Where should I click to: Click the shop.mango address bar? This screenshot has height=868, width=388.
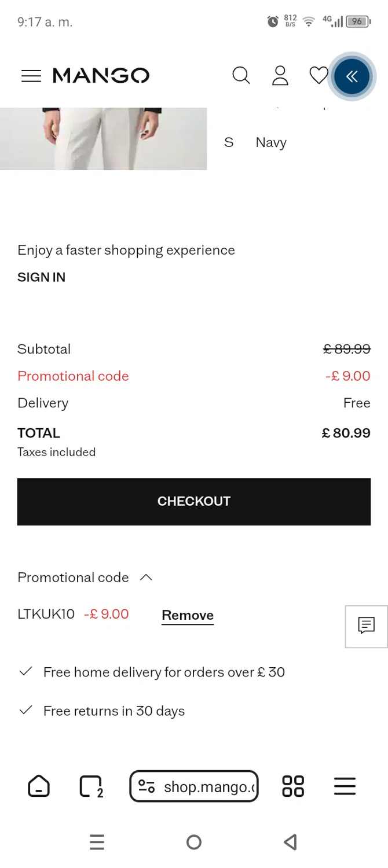pos(194,787)
